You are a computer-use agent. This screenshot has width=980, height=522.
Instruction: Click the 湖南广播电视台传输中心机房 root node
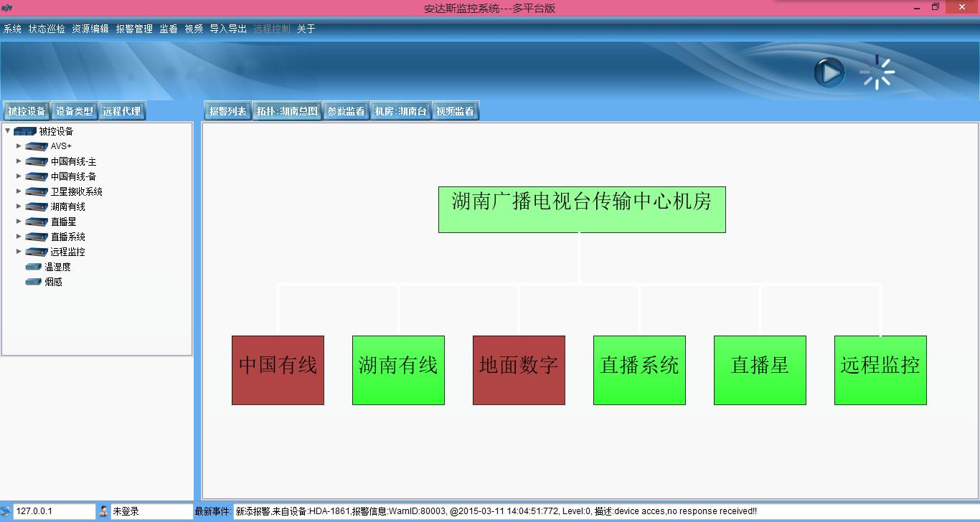[582, 209]
